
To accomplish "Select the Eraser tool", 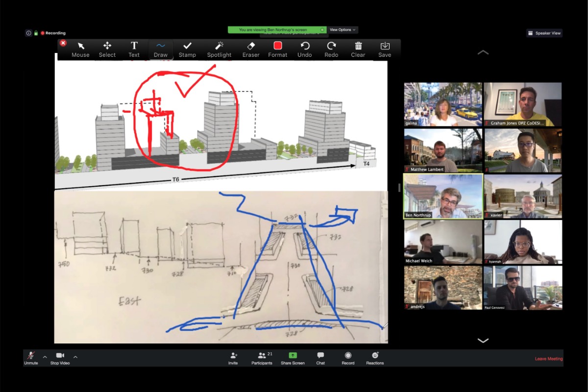I will 251,49.
